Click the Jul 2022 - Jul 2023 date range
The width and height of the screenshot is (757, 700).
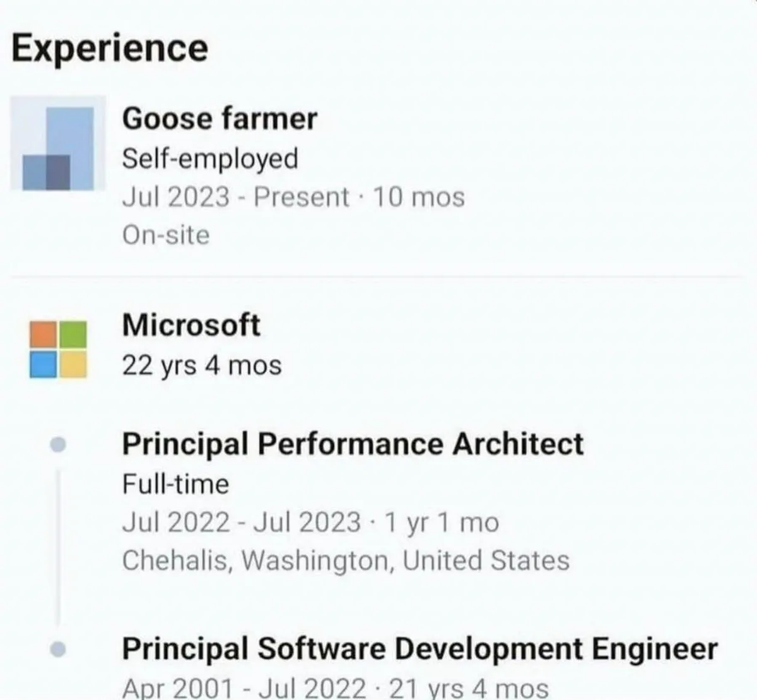[241, 522]
